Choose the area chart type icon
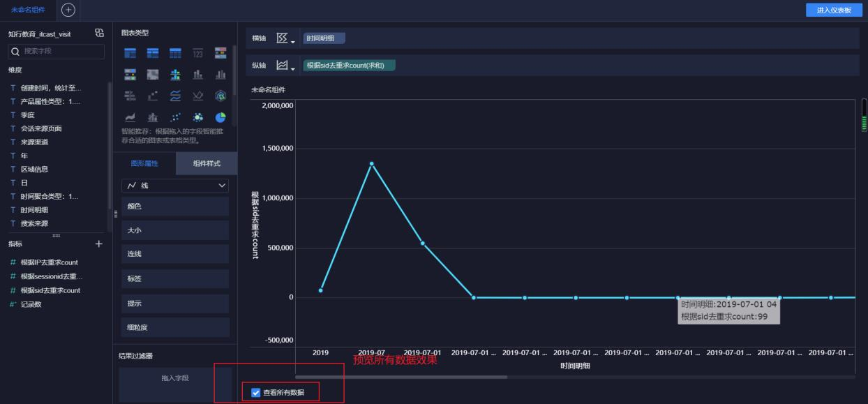The image size is (868, 404). [x=130, y=117]
